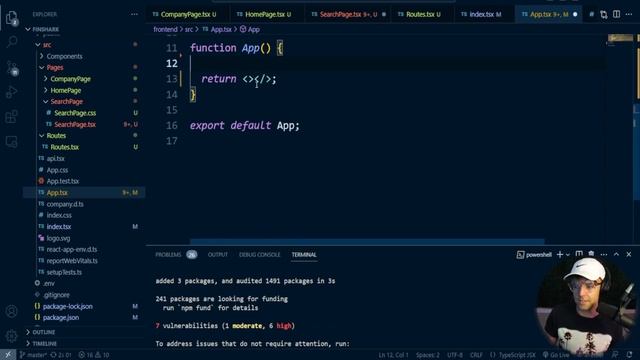Open Source Control view in activity bar
Screen dimensions: 640x360
pos(11,67)
